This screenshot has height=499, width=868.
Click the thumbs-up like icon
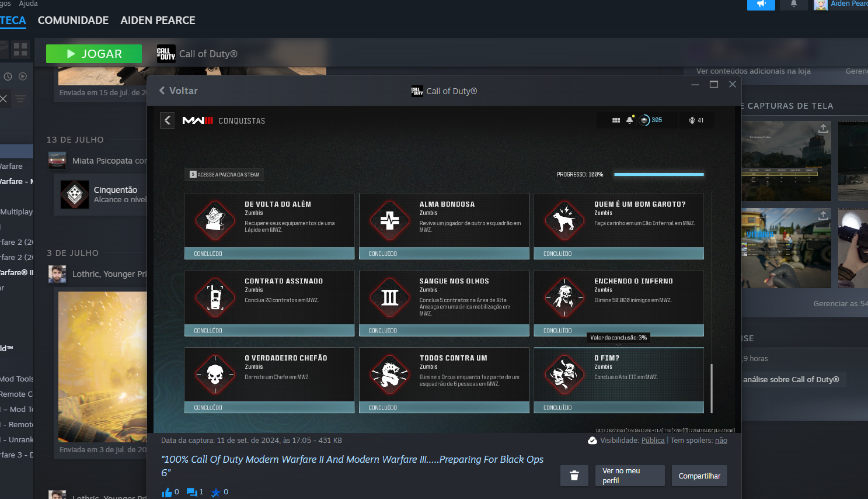coord(167,493)
